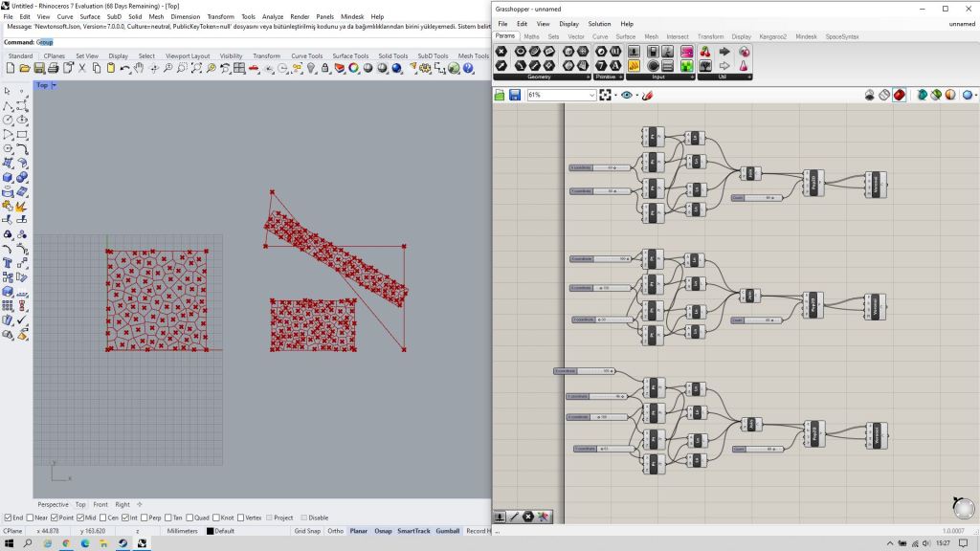This screenshot has width=980, height=551.
Task: Click the Undo arrow icon
Action: tap(125, 68)
